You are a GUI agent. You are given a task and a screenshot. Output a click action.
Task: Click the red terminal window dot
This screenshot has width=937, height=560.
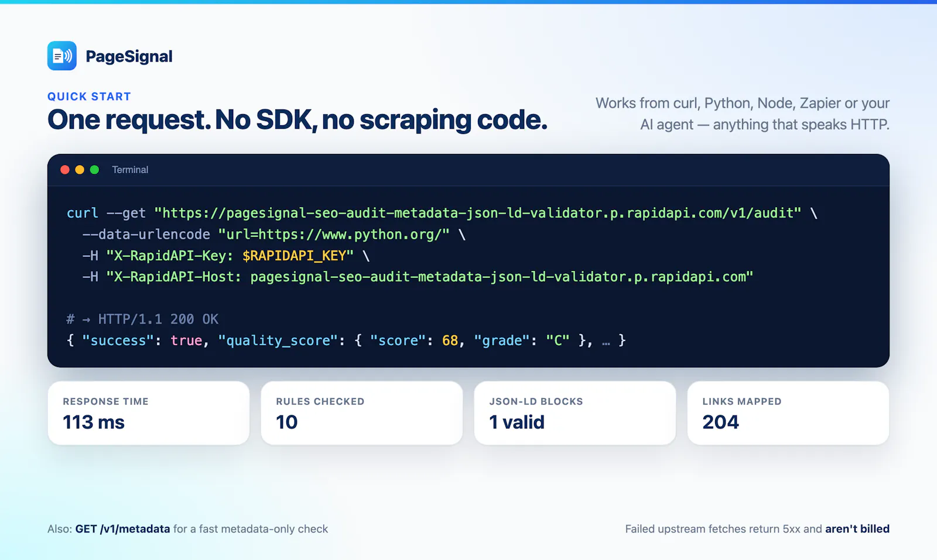[x=65, y=170]
